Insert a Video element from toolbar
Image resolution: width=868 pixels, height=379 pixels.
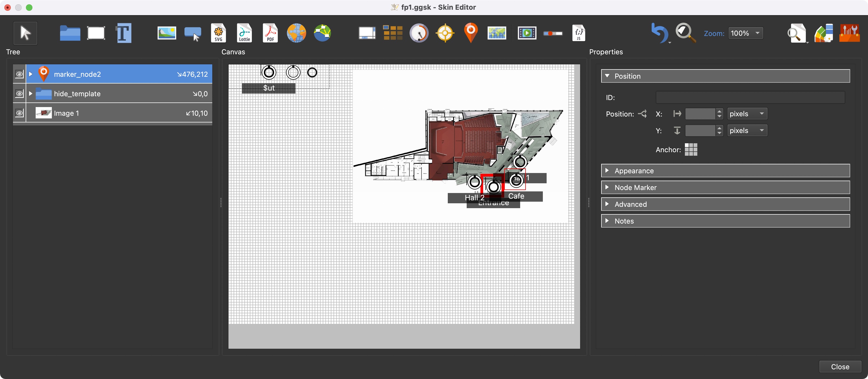[x=527, y=33]
